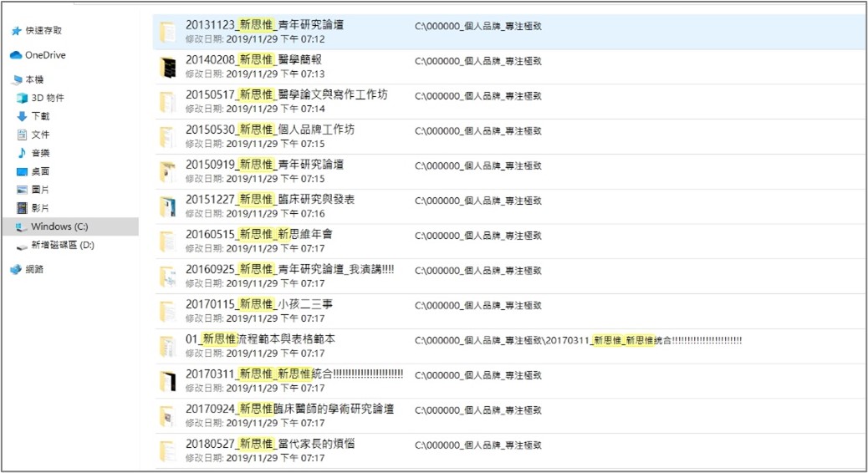Click folder icon of 20160925 青年研究論壇_我演講
This screenshot has height=473, width=868.
[x=167, y=276]
